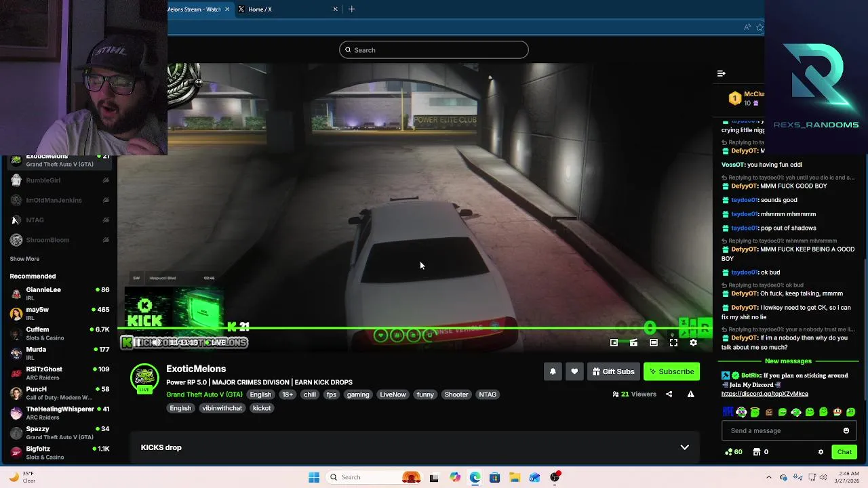This screenshot has height=488, width=868.
Task: Close the Home / X browser tab
Action: coord(335,9)
